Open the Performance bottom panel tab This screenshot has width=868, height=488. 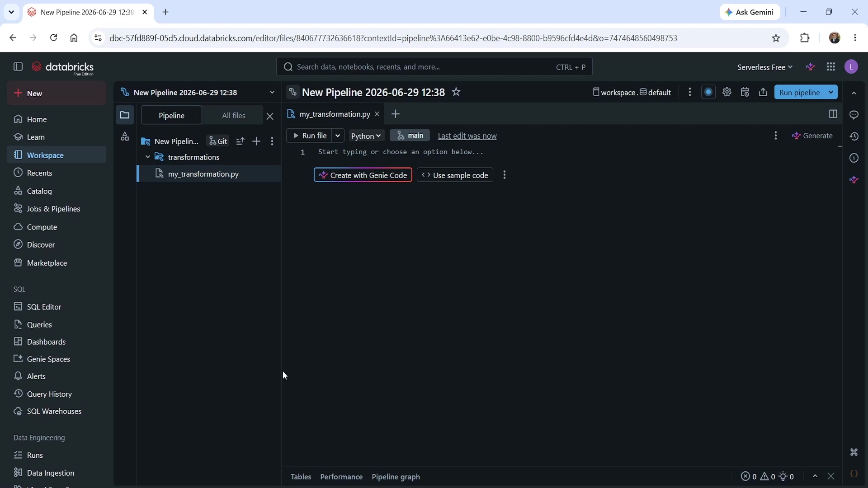pos(341,477)
